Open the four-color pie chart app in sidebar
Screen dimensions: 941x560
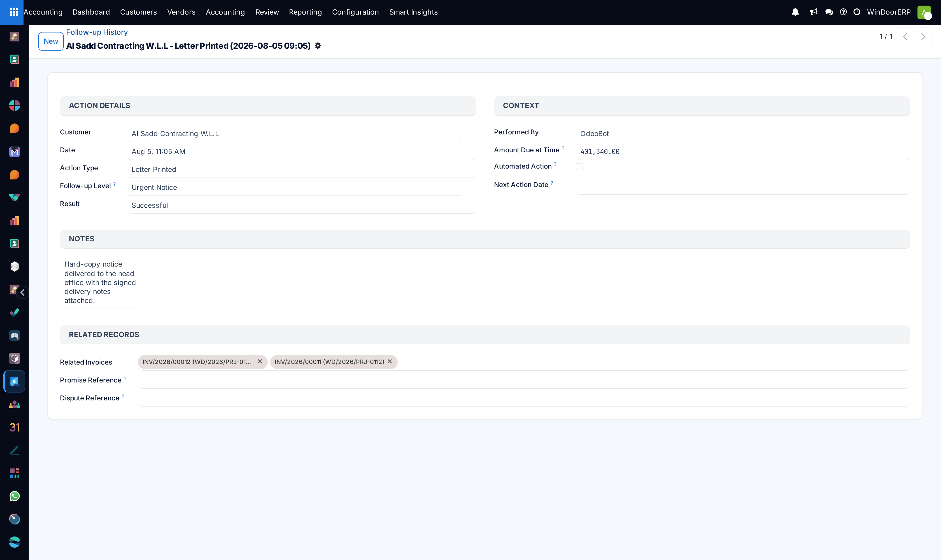[14, 105]
